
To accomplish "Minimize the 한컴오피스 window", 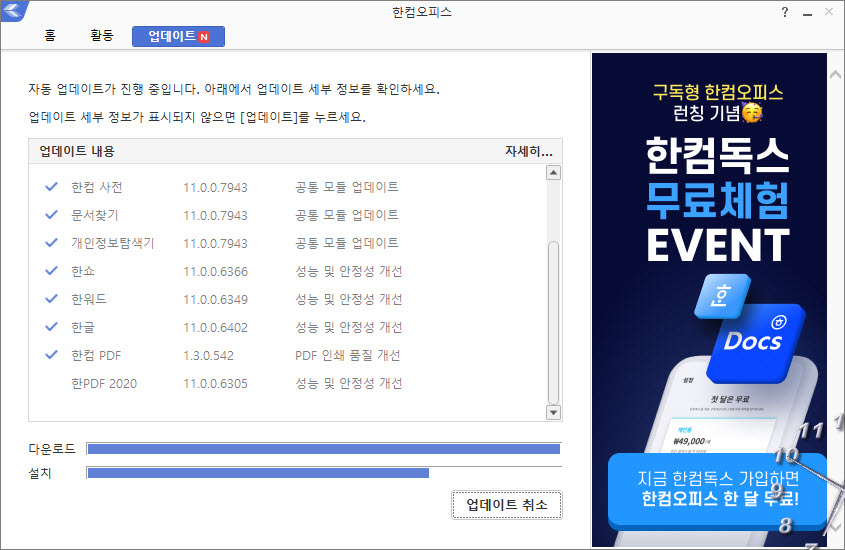I will coord(807,13).
